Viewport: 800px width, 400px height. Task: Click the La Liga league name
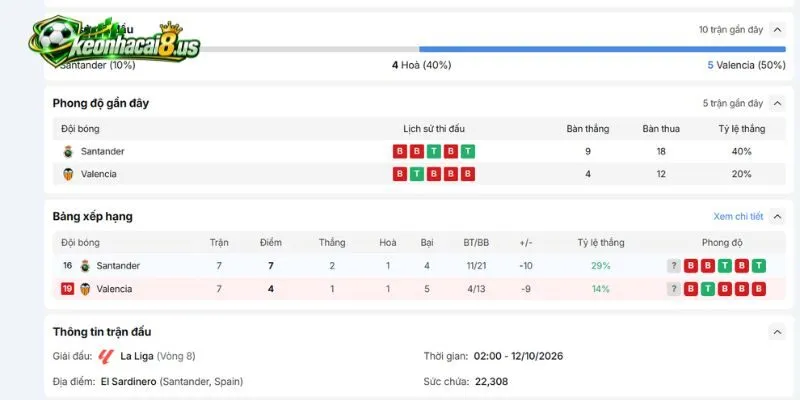click(x=137, y=356)
